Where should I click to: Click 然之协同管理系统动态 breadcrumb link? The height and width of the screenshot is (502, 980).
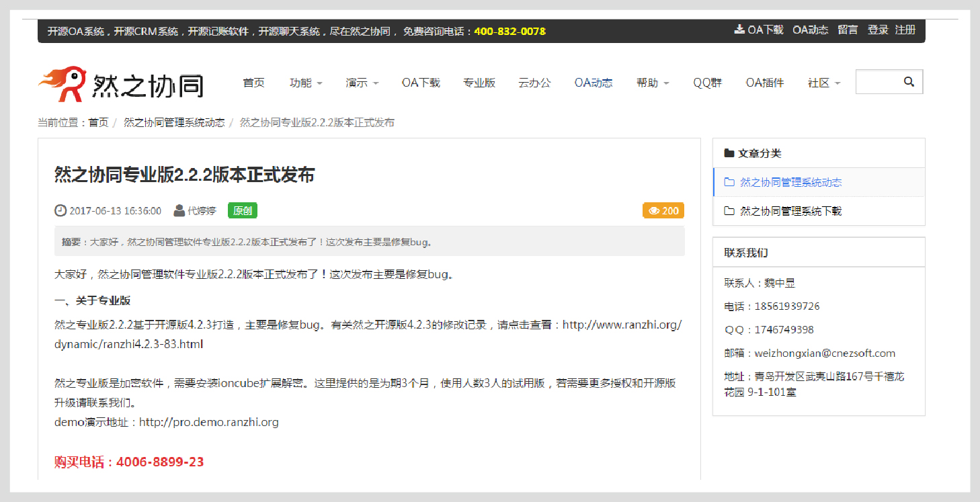tap(174, 122)
